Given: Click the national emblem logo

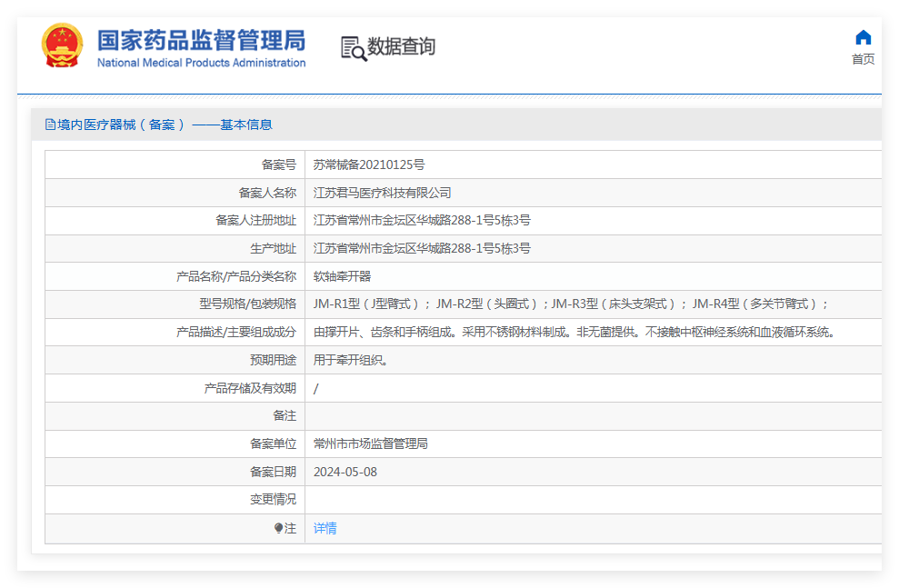Looking at the screenshot, I should click(x=62, y=45).
